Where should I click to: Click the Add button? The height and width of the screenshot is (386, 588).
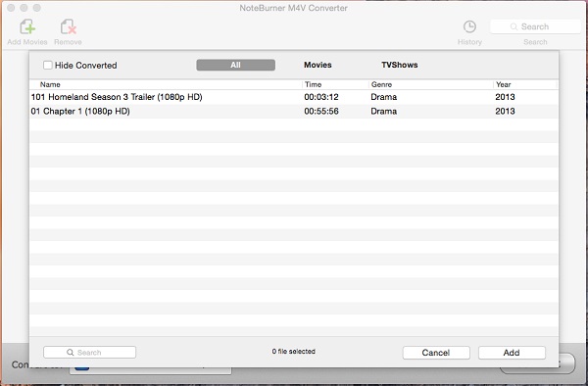click(512, 353)
